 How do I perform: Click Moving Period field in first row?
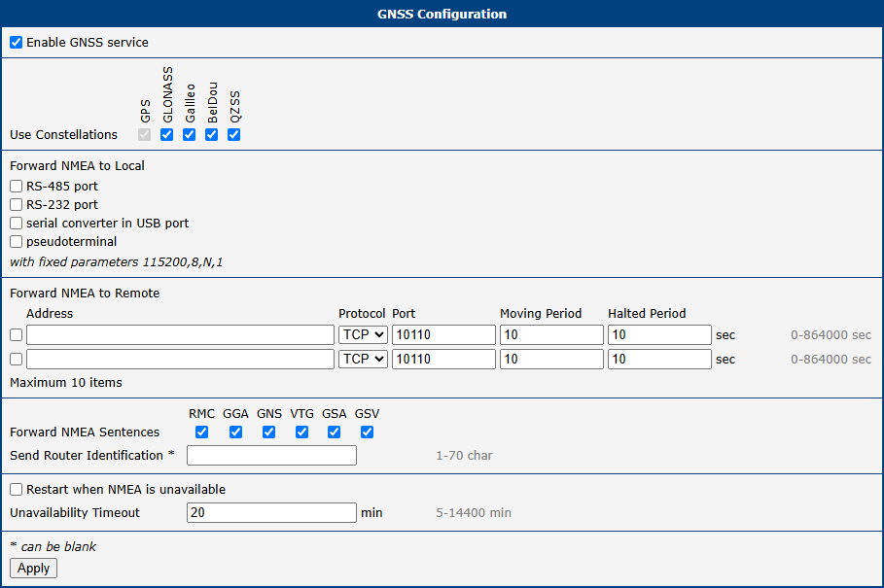(x=552, y=334)
